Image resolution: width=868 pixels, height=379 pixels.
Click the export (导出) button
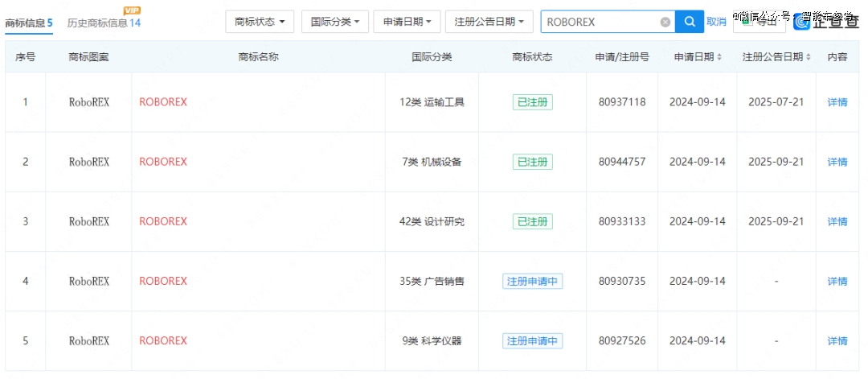tap(759, 22)
